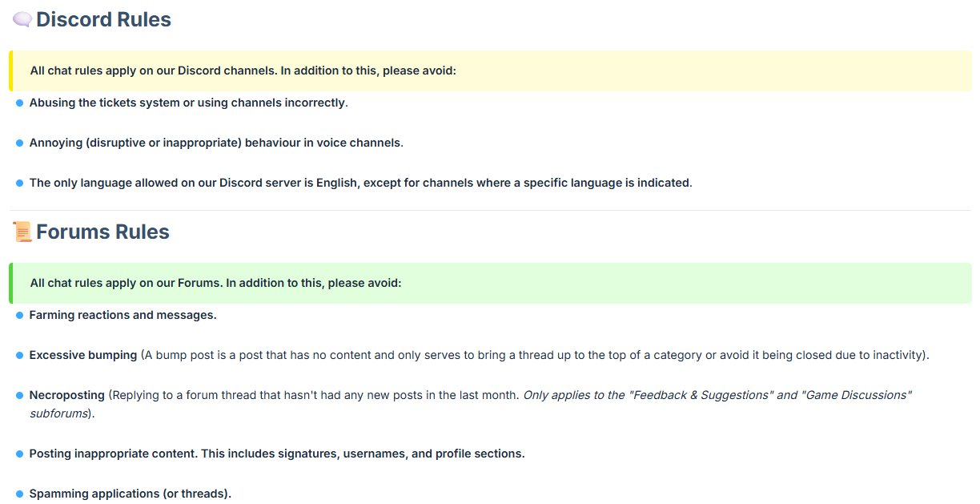The image size is (980, 504).
Task: Click the blue bullet before 'Spamming applications'
Action: point(19,494)
